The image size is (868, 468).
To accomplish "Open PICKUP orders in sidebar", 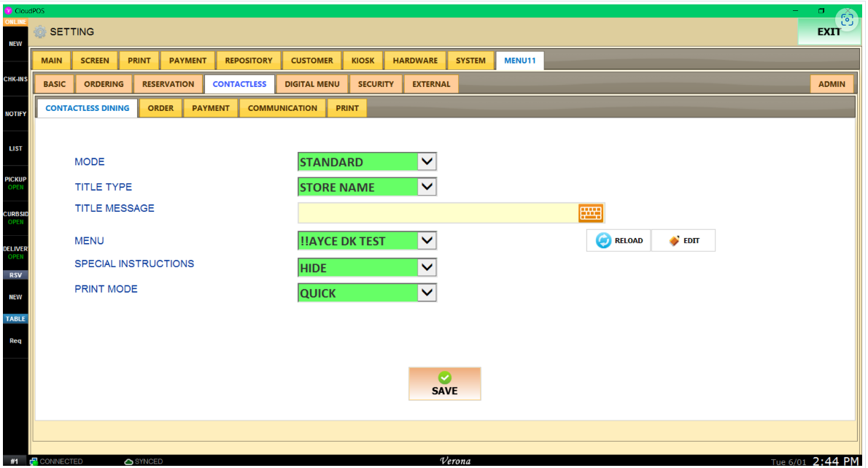I will point(15,183).
